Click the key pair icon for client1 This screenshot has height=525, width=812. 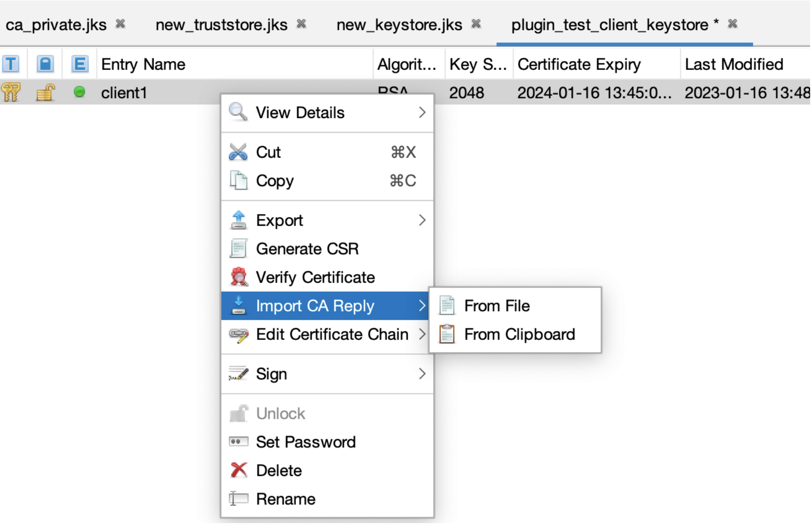pos(11,92)
